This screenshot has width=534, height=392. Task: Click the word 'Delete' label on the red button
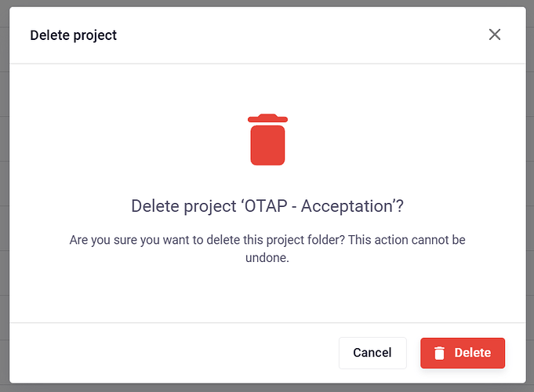point(473,353)
